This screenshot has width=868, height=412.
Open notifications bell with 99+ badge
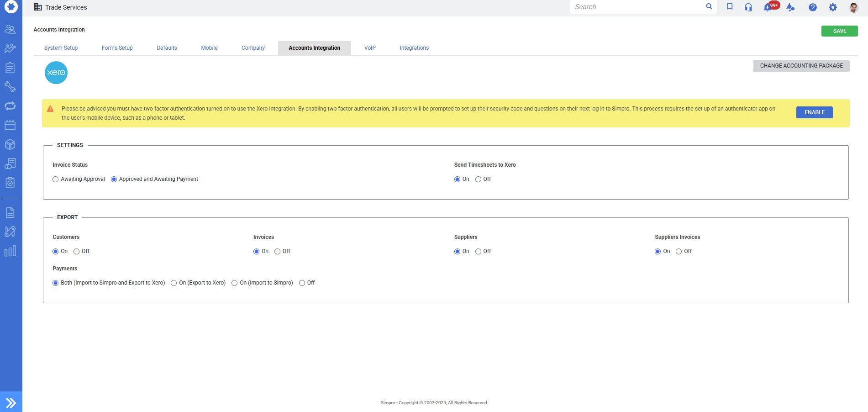[768, 7]
